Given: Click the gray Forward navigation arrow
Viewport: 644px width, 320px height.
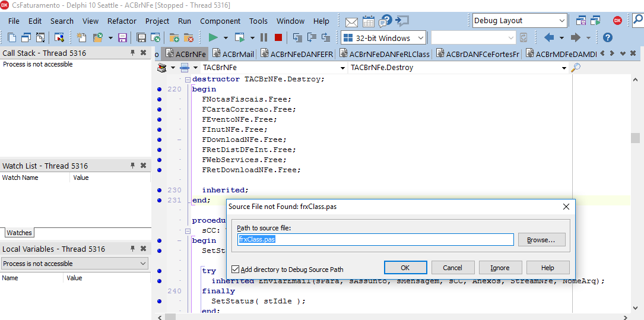Looking at the screenshot, I should point(576,38).
